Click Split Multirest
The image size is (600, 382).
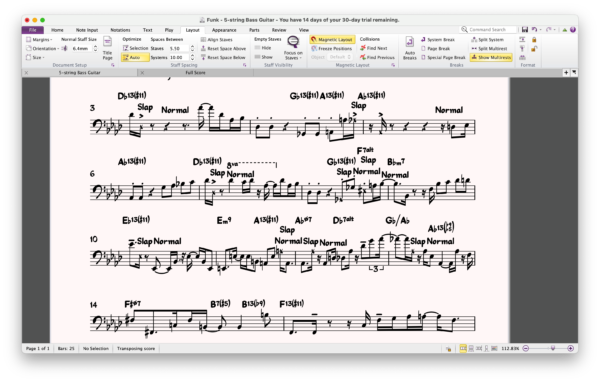489,49
